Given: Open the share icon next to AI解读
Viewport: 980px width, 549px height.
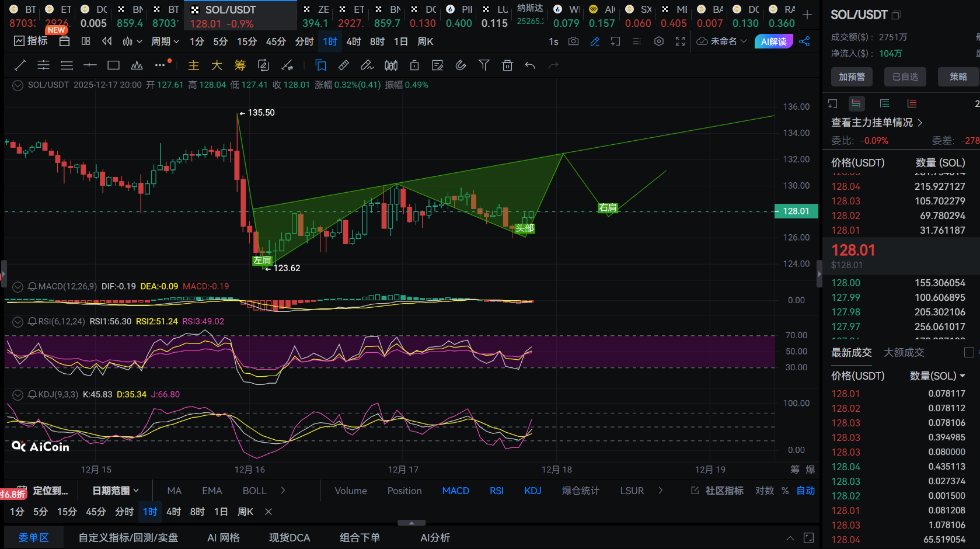Looking at the screenshot, I should [804, 41].
